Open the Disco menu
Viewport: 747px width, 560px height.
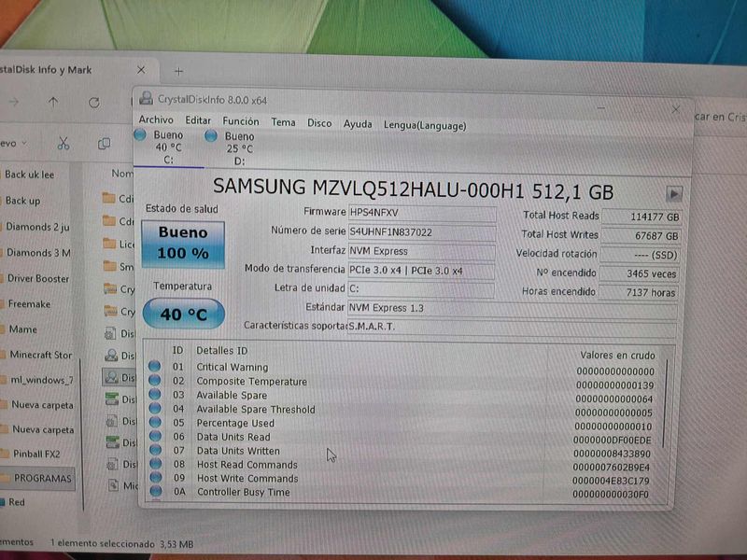coord(319,123)
